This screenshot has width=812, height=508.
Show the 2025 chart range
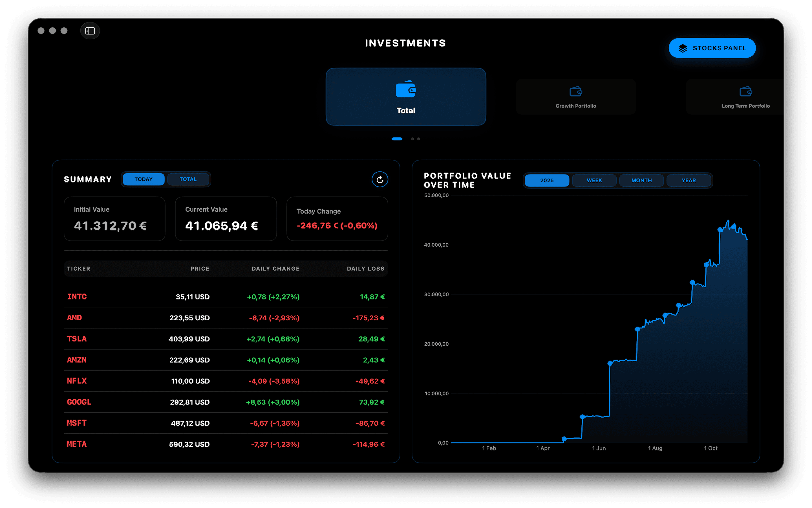coord(547,180)
